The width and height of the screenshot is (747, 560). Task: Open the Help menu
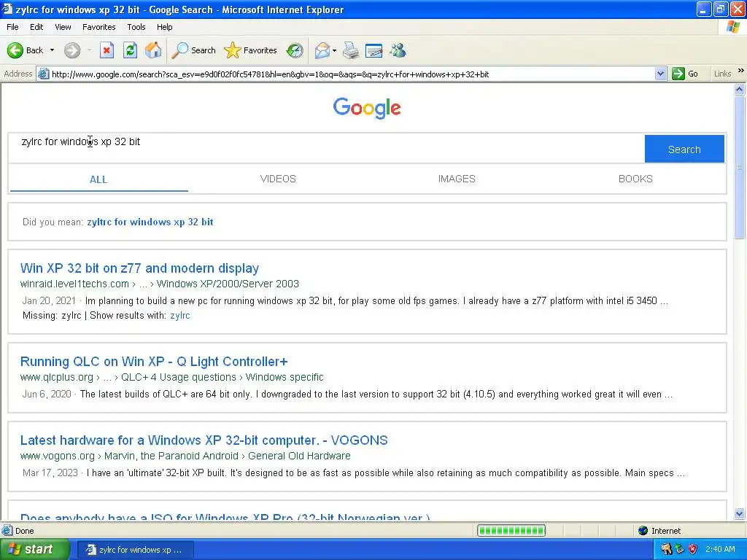(164, 27)
